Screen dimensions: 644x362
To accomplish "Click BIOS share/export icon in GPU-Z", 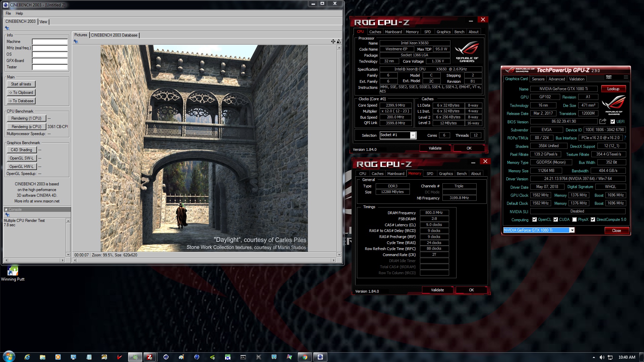I will [603, 121].
